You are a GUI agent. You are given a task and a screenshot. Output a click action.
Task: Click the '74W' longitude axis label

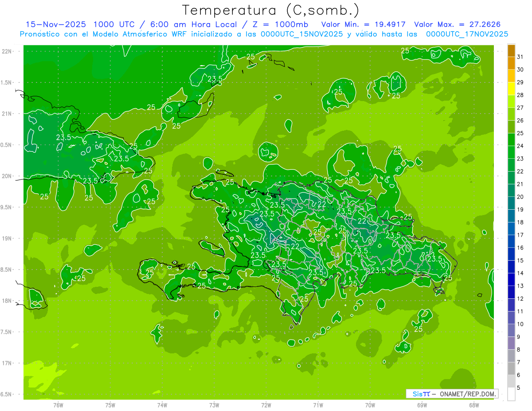click(x=162, y=405)
